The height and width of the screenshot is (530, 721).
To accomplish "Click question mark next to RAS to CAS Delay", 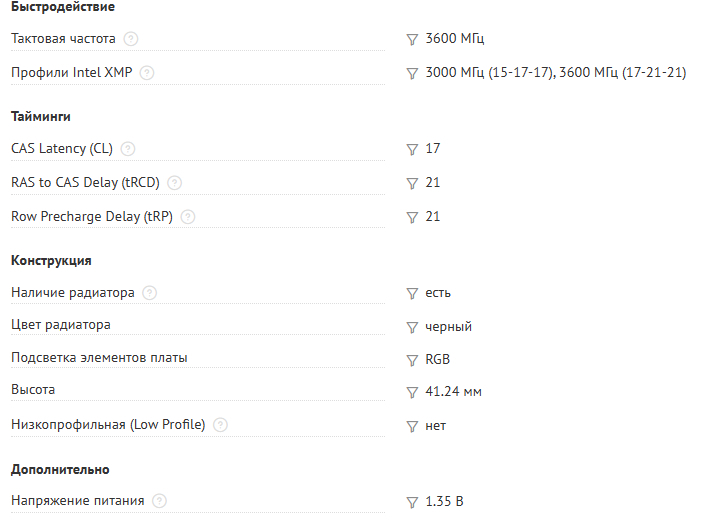I will (175, 183).
